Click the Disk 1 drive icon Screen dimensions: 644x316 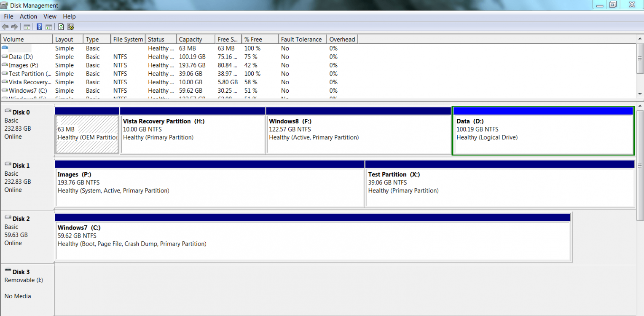(8, 164)
